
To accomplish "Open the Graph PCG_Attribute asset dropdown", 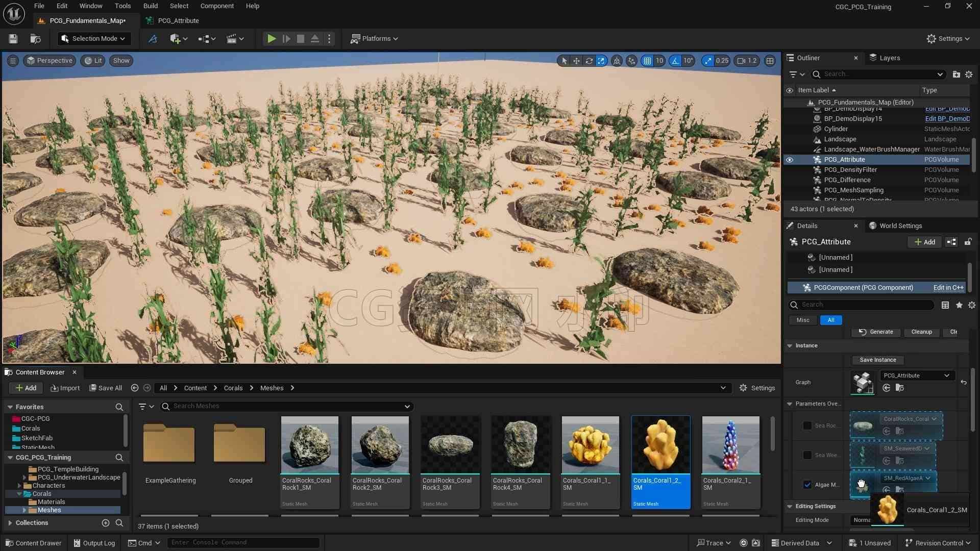I will [x=917, y=375].
